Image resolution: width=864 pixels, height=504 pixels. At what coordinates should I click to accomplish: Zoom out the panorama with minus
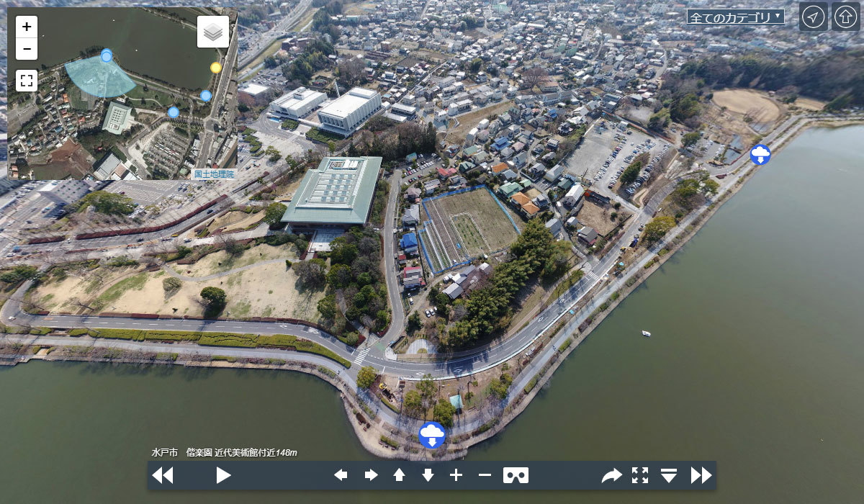(x=485, y=475)
